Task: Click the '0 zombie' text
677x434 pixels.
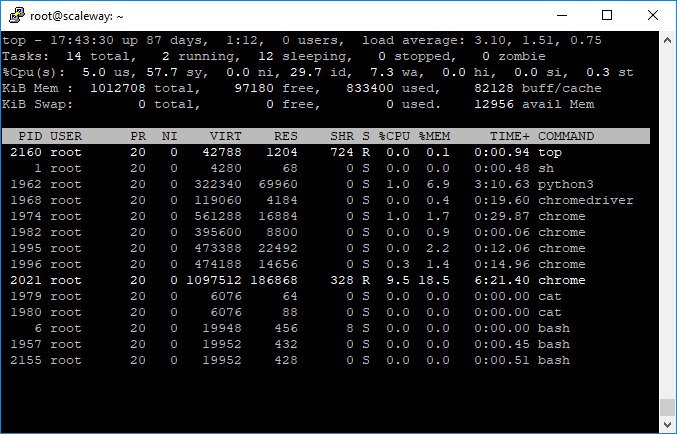Action: (514, 56)
